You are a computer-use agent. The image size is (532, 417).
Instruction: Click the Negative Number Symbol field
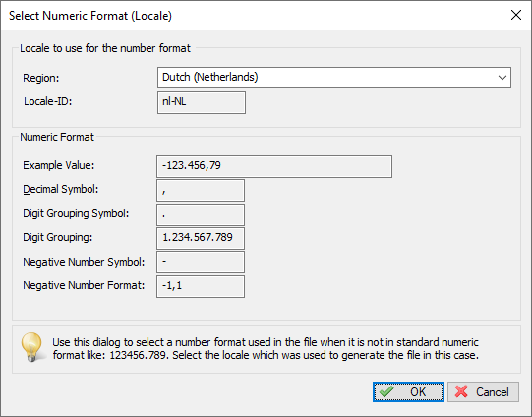tap(201, 263)
